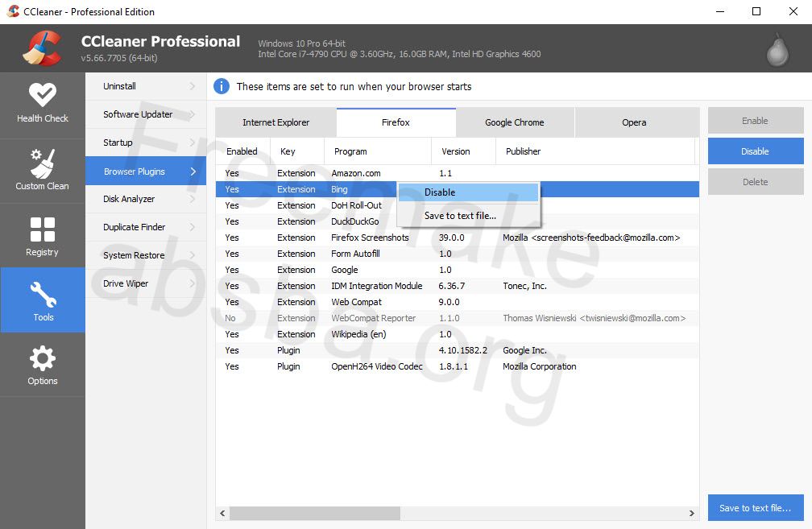Click the chevron next to Duplicate Finder
Viewport: 812px width, 529px height.
click(x=193, y=227)
